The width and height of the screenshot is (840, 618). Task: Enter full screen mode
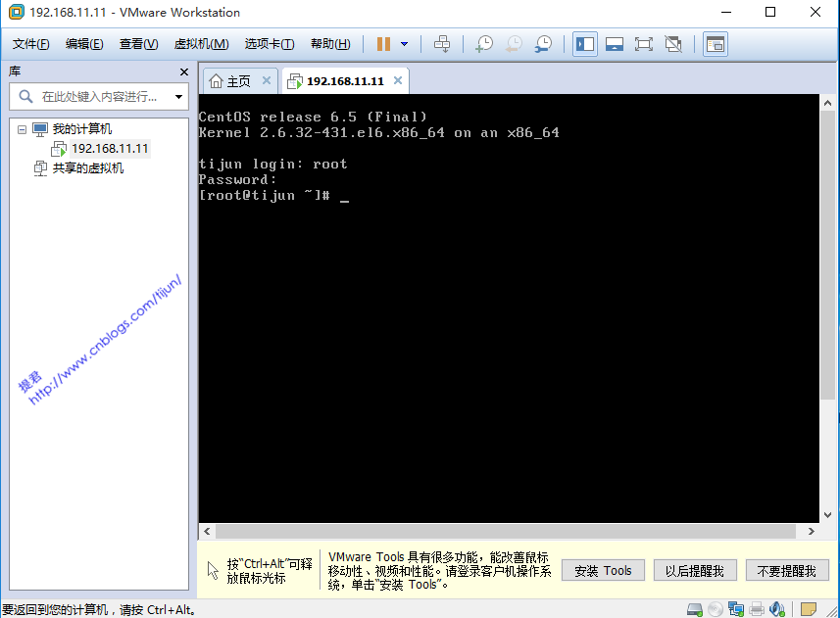tap(643, 44)
